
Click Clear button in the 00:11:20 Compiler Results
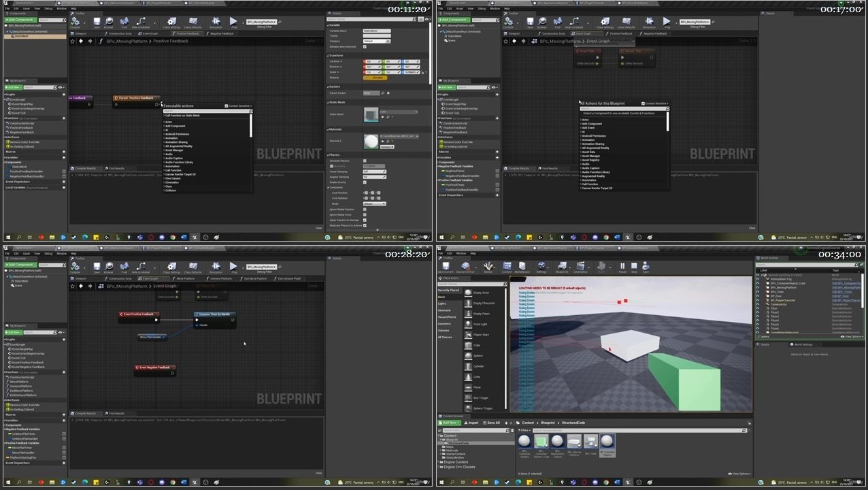(318, 228)
